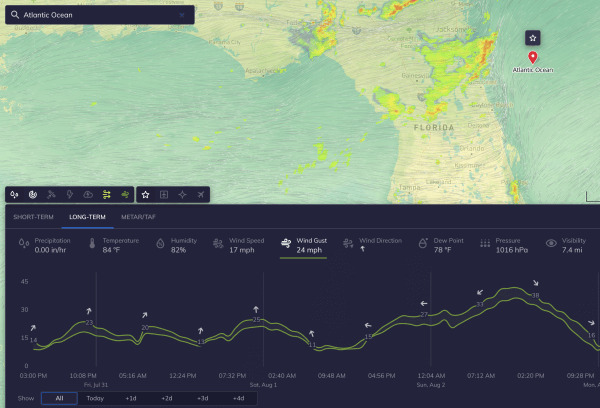Show the +1d forecast range

pyautogui.click(x=131, y=398)
